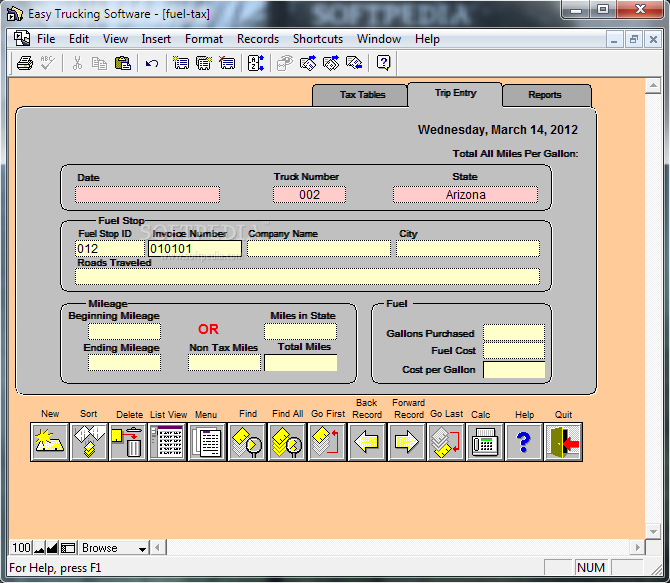Click the Ending Mileage field

click(124, 363)
